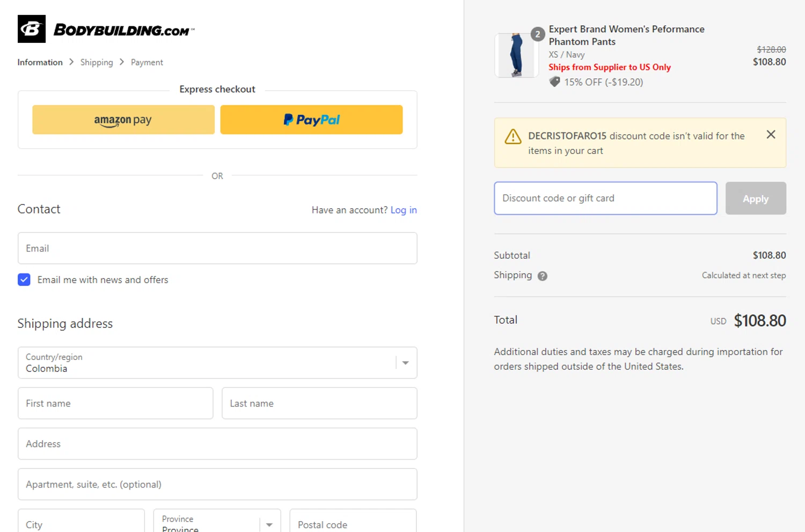Click the Expert Brand Women's Peformance Phantom Pants title
The height and width of the screenshot is (532, 805).
click(626, 35)
